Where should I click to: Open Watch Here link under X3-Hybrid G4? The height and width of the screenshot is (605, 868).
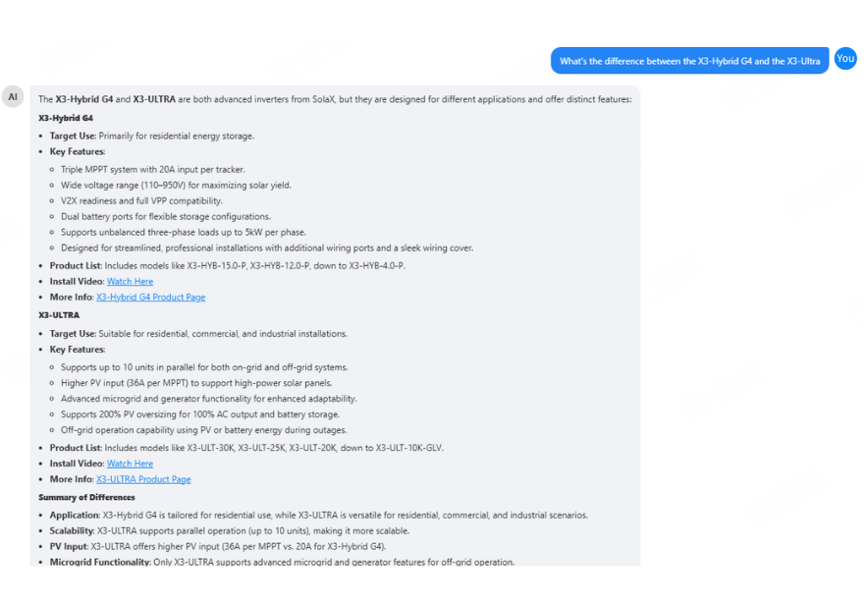[x=130, y=282]
